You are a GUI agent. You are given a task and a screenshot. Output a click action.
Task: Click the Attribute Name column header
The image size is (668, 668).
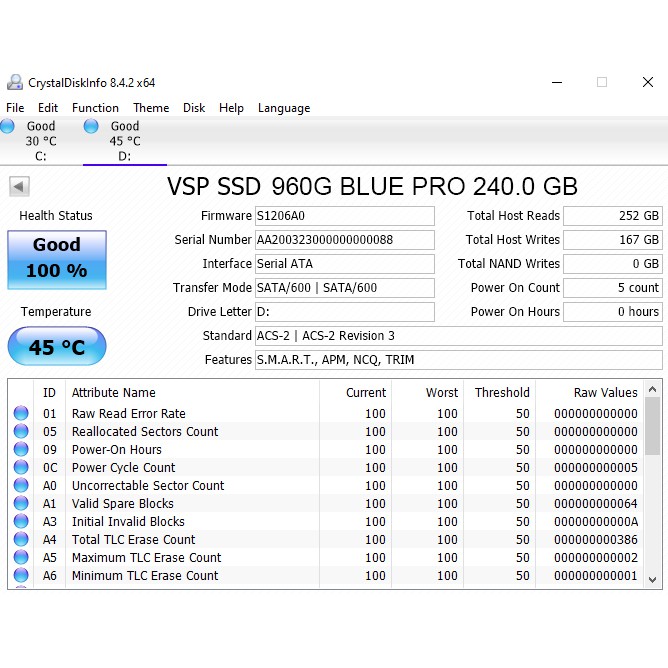pyautogui.click(x=114, y=393)
